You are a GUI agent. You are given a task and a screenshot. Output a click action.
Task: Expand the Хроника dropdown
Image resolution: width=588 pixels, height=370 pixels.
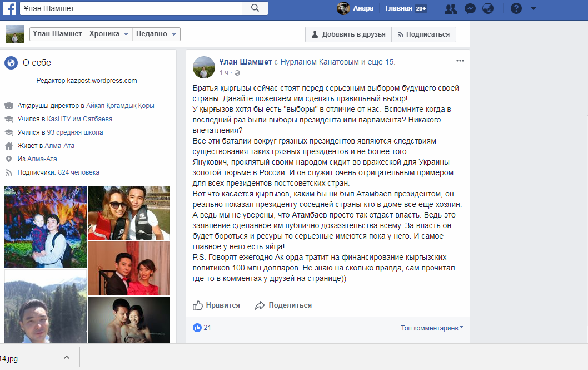(109, 34)
